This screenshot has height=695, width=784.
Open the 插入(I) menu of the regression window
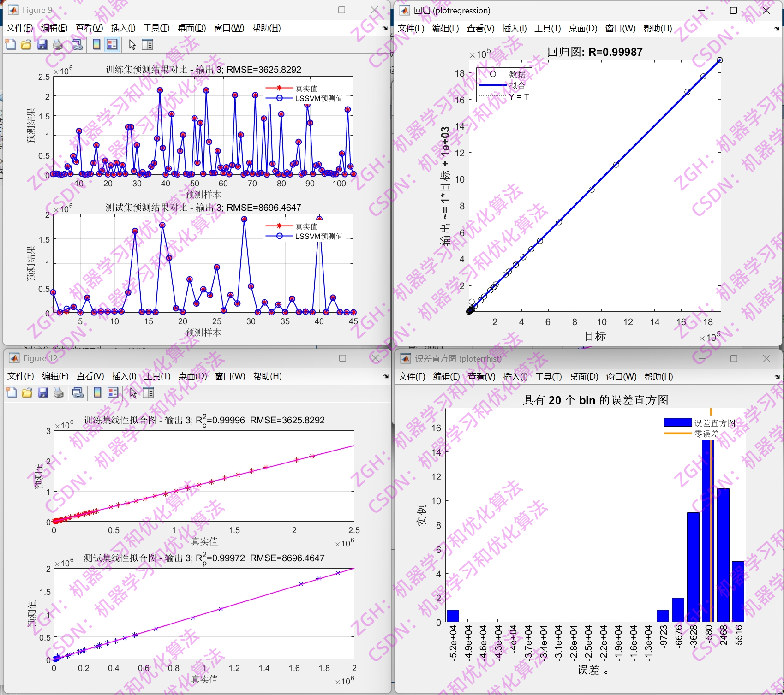point(514,28)
